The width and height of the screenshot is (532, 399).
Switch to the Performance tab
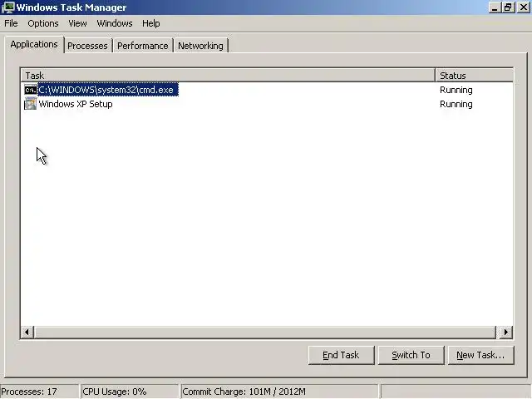pyautogui.click(x=142, y=46)
